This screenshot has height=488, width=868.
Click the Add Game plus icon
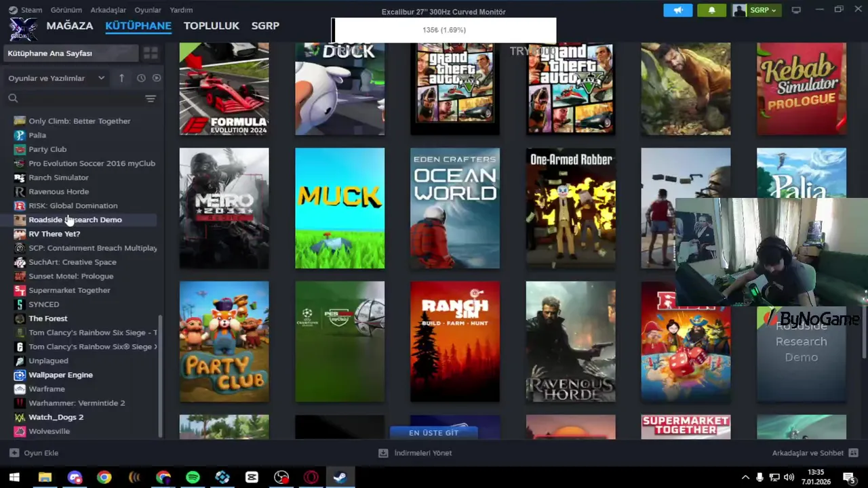pos(14,453)
